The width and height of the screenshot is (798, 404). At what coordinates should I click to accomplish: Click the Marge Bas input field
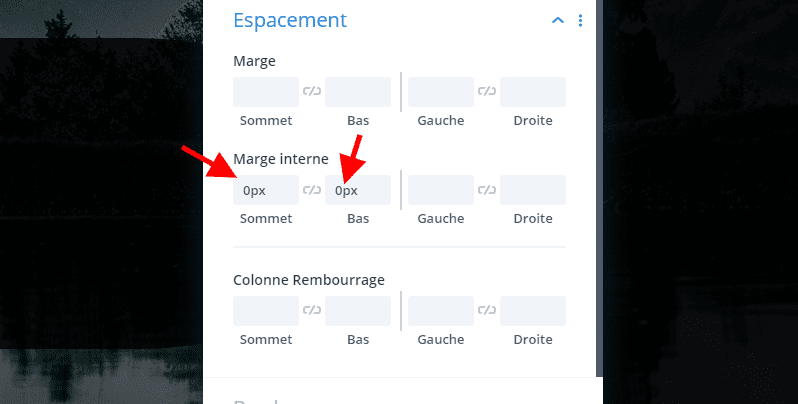358,92
